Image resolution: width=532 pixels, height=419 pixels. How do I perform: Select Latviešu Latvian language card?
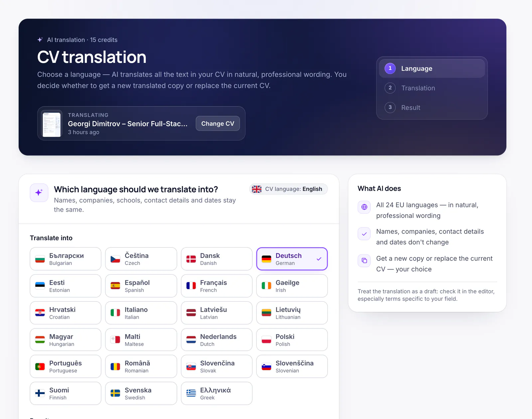pos(216,313)
